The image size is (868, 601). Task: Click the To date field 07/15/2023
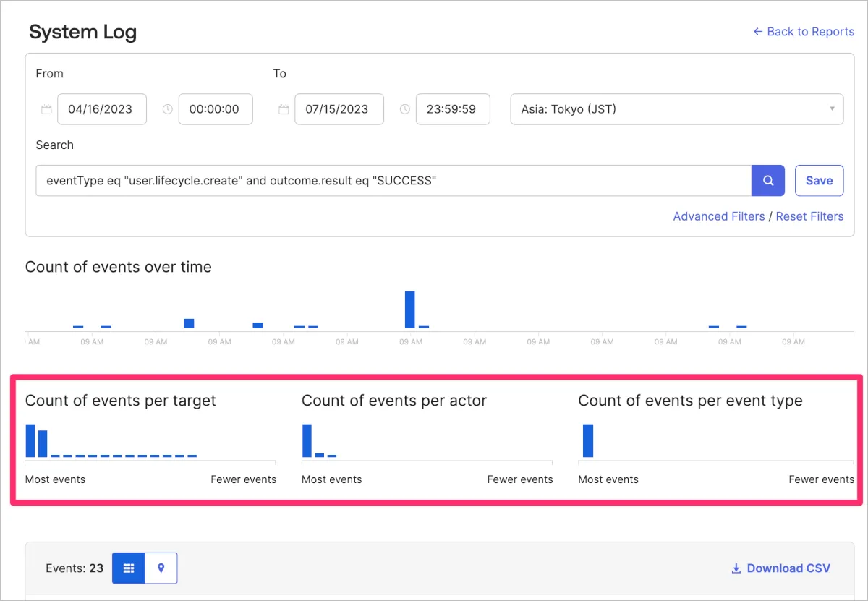339,109
